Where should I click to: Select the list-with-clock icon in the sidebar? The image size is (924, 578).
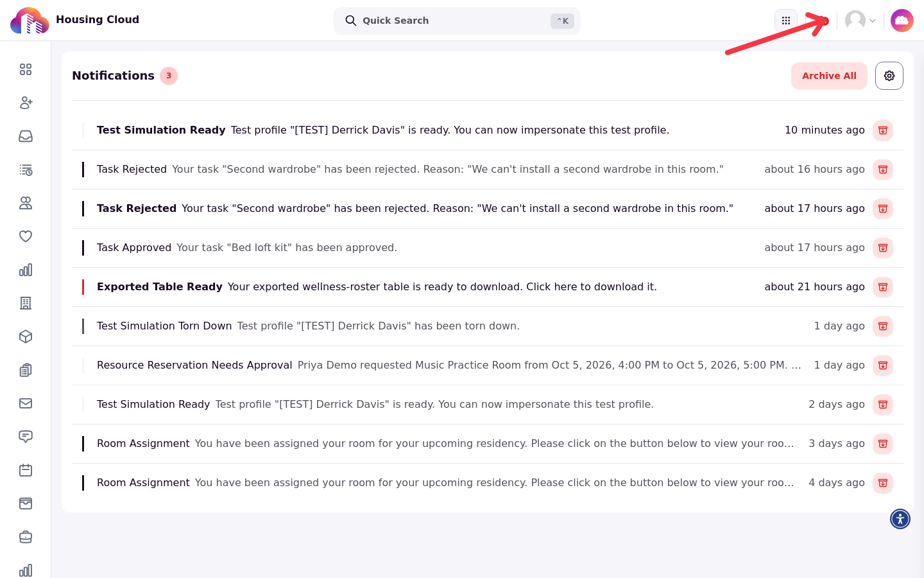pos(26,170)
